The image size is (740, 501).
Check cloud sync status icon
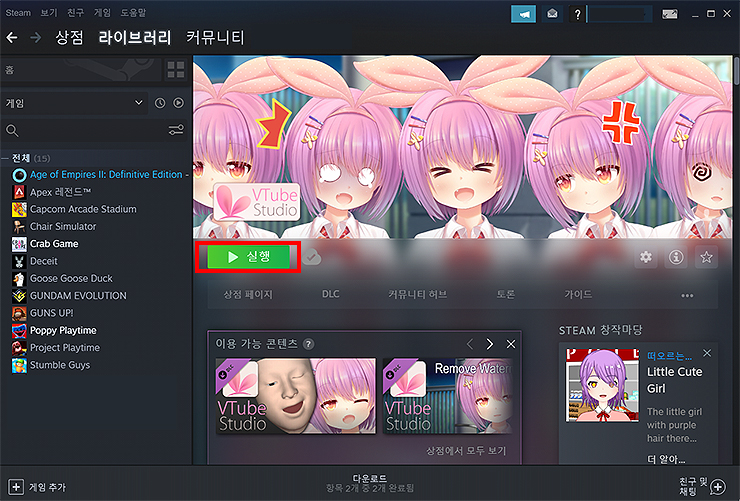(x=311, y=257)
